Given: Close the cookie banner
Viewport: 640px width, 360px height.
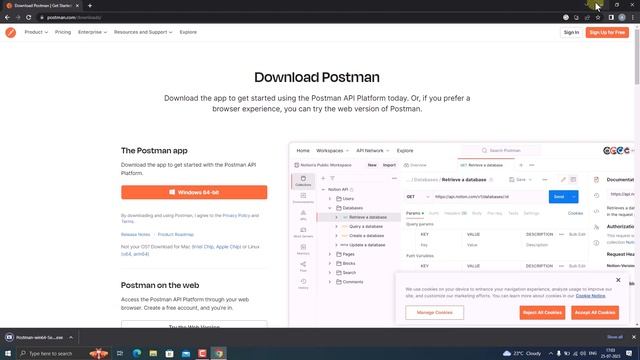Looking at the screenshot, I should tap(618, 280).
